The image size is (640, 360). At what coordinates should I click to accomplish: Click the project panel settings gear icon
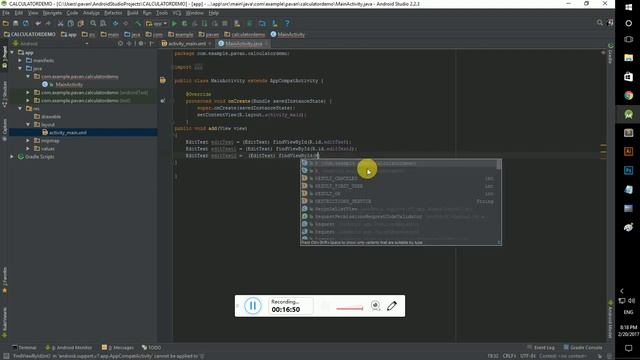[x=141, y=43]
